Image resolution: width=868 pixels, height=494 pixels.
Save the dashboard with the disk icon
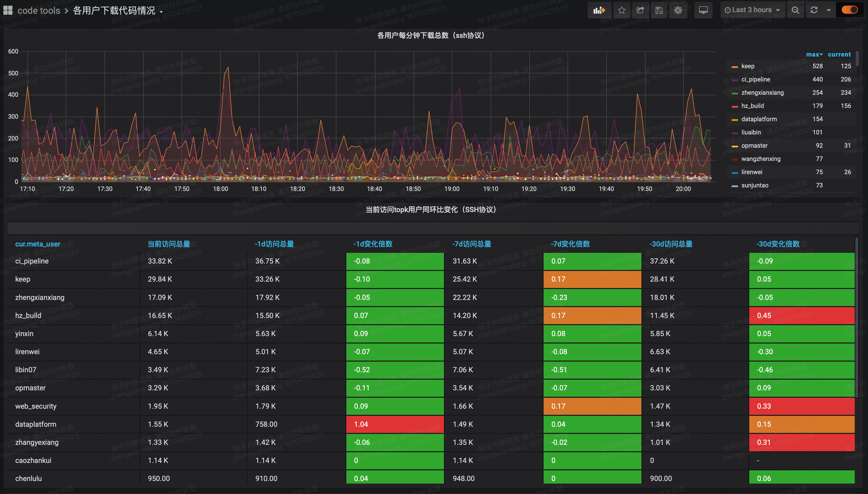tap(659, 10)
